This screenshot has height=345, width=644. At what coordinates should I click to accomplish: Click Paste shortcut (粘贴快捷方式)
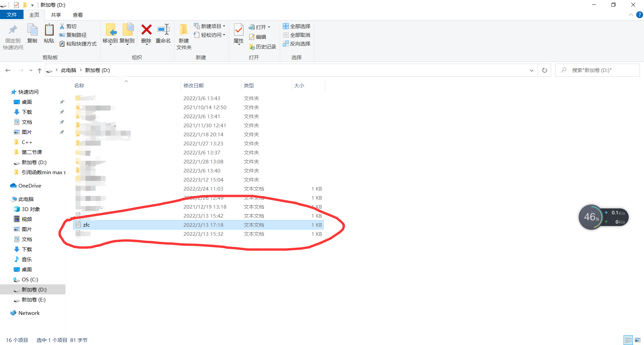78,44
